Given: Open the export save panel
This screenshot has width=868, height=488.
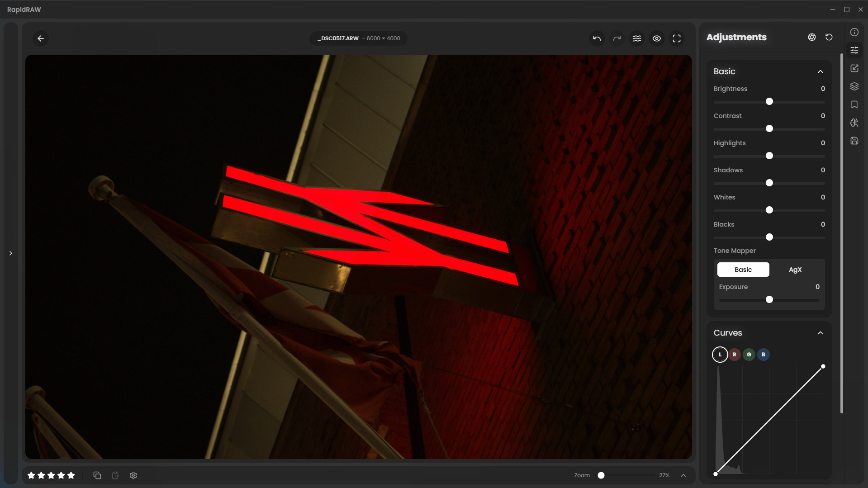Looking at the screenshot, I should point(854,141).
